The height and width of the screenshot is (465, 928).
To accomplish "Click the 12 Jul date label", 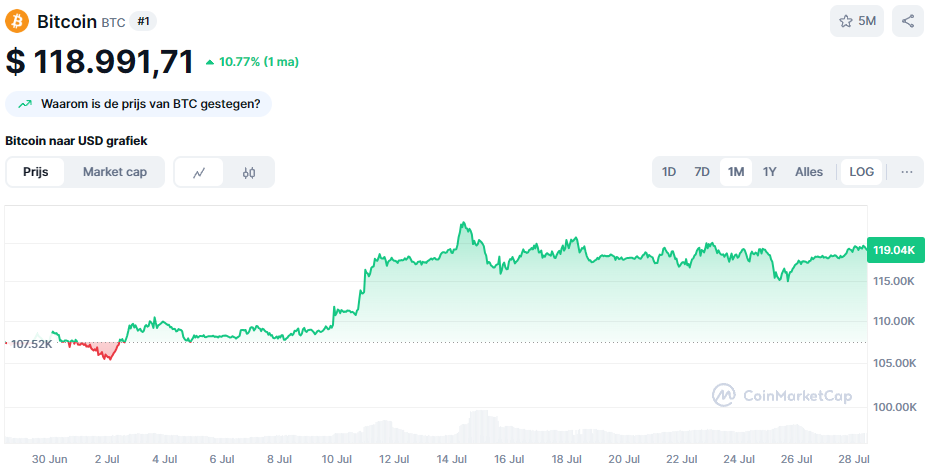I will (394, 459).
